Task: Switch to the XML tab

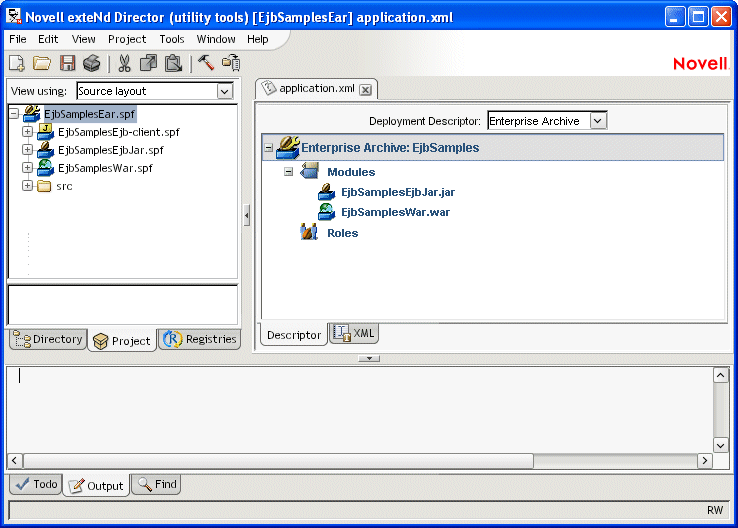Action: tap(354, 334)
